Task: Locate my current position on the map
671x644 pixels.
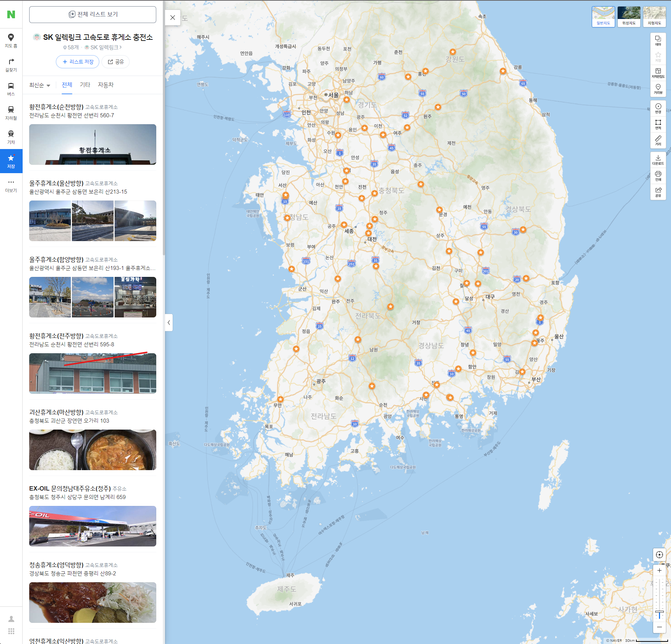Action: [x=659, y=555]
